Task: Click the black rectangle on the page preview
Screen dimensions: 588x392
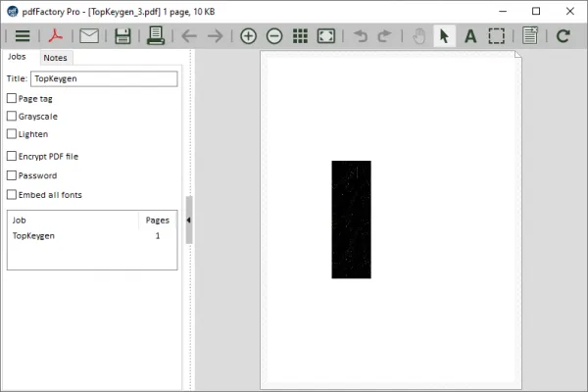Action: (352, 220)
